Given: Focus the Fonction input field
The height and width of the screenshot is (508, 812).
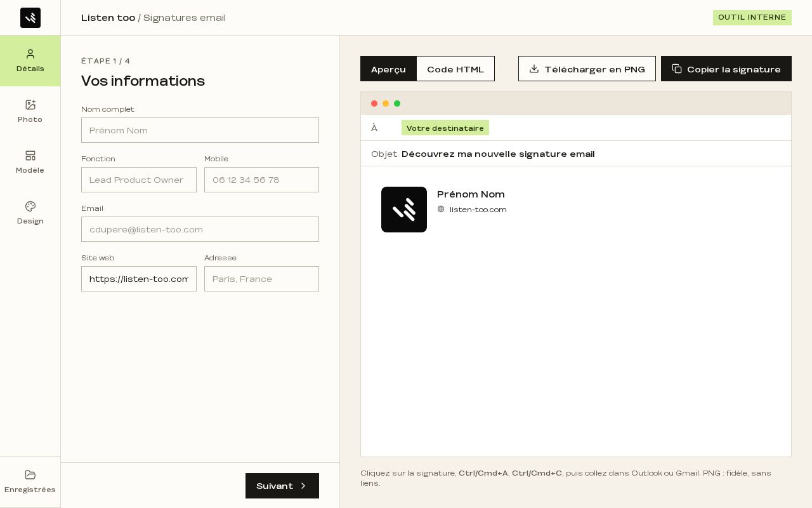Looking at the screenshot, I should point(139,180).
